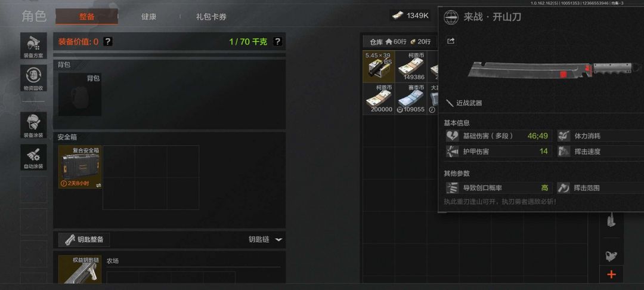Expand the 钥匙链 dropdown arrow
Viewport: 644px width, 290px height.
tap(279, 239)
